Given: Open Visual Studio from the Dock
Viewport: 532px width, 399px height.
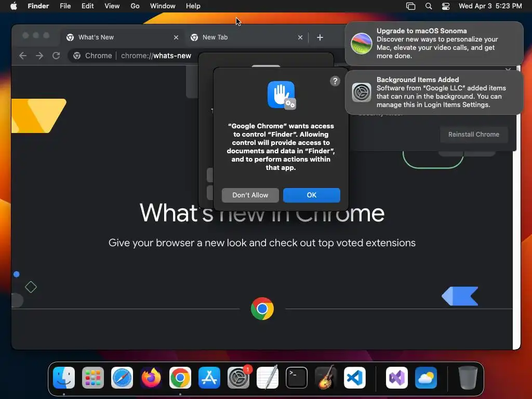Looking at the screenshot, I should coord(397,378).
